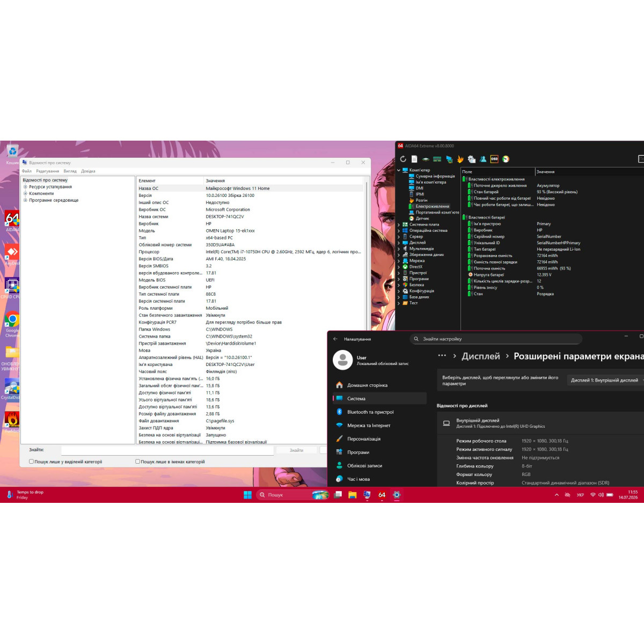Open Windows Start menu
This screenshot has height=644, width=644.
pos(247,495)
